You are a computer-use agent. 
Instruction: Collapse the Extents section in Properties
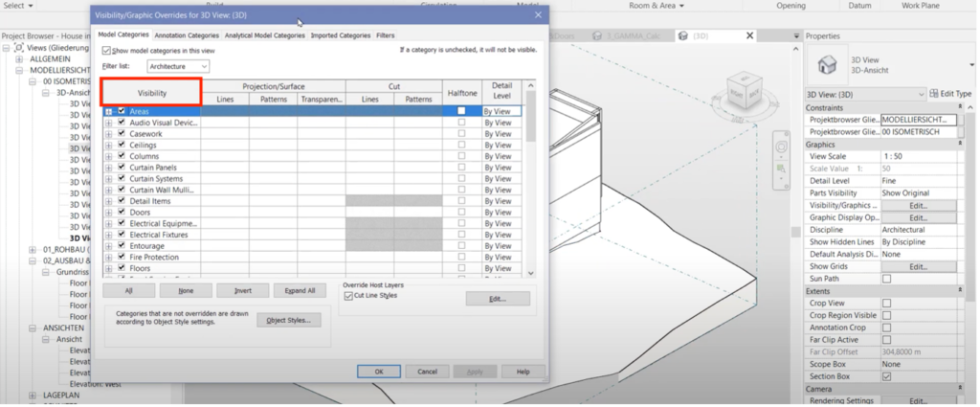960,291
